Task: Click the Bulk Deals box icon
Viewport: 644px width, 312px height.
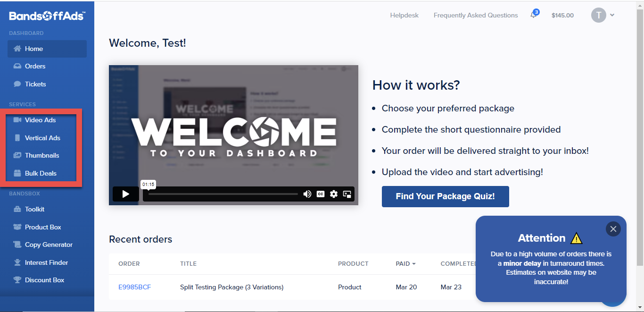Action: point(17,173)
